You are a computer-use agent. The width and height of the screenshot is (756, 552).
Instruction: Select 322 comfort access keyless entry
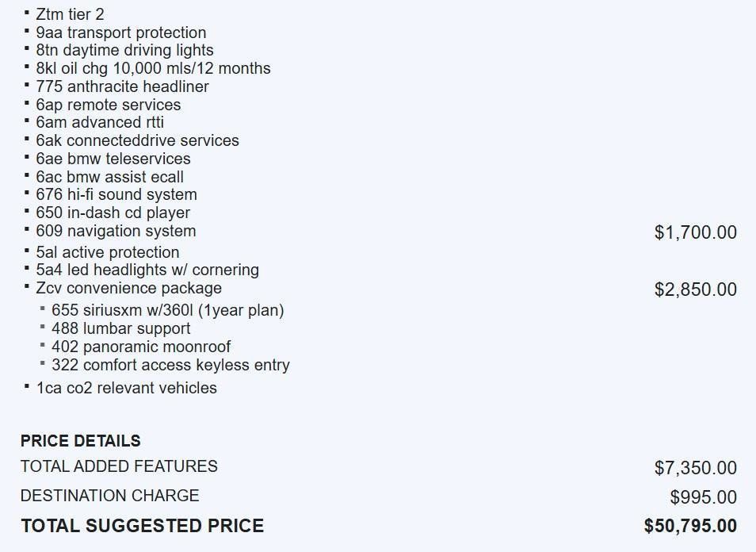pyautogui.click(x=170, y=365)
